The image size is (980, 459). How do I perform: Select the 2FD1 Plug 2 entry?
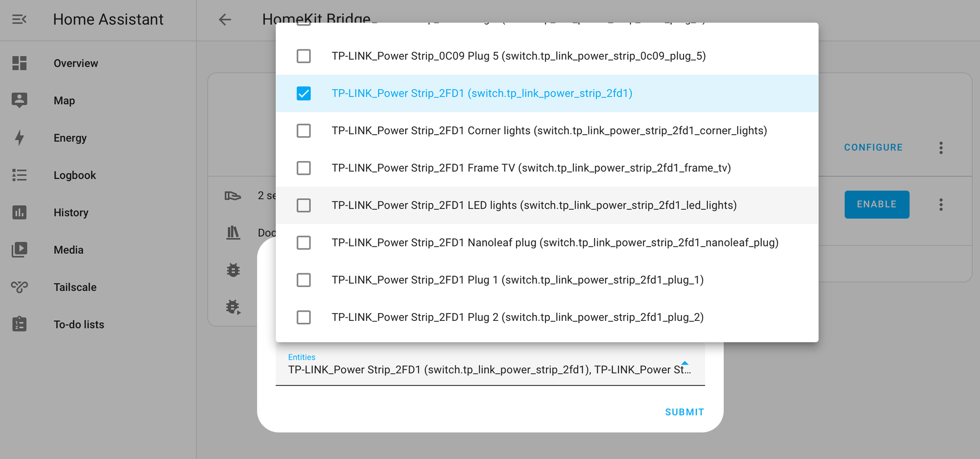tap(547, 317)
